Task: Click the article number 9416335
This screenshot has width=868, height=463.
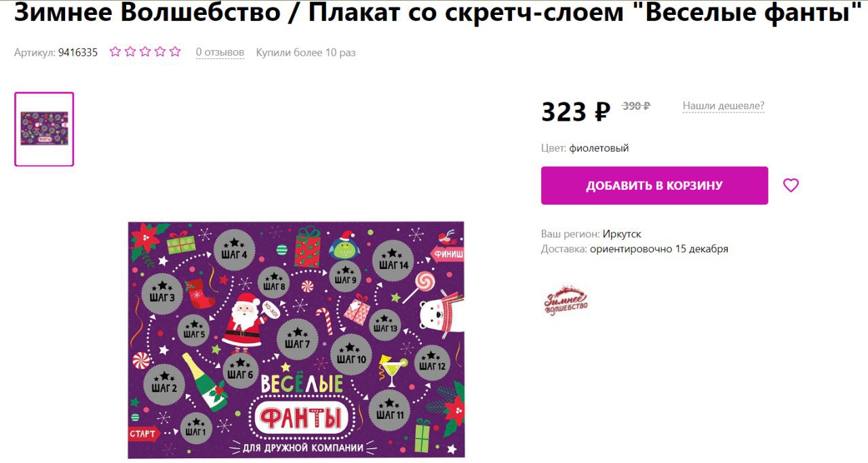Action: 78,52
